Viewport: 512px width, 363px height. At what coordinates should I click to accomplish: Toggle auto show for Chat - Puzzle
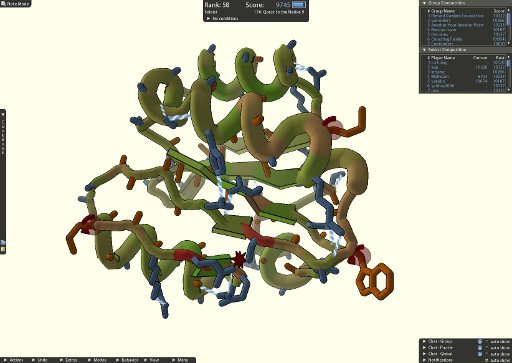[x=487, y=348]
